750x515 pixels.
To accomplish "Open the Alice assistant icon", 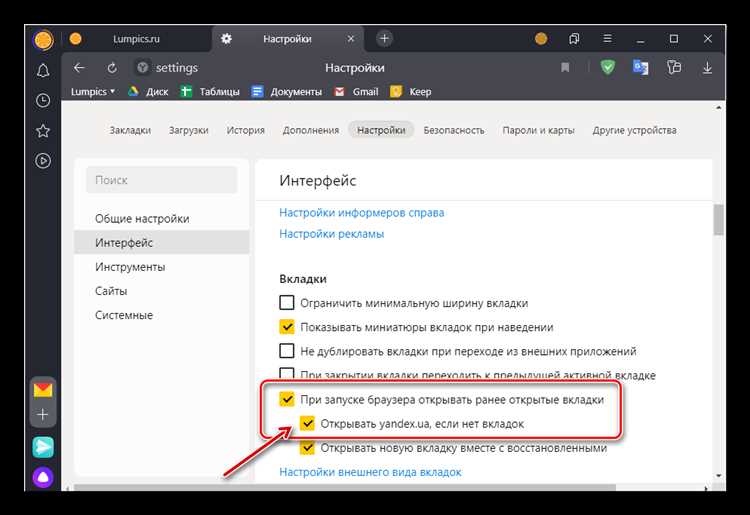I will [43, 478].
